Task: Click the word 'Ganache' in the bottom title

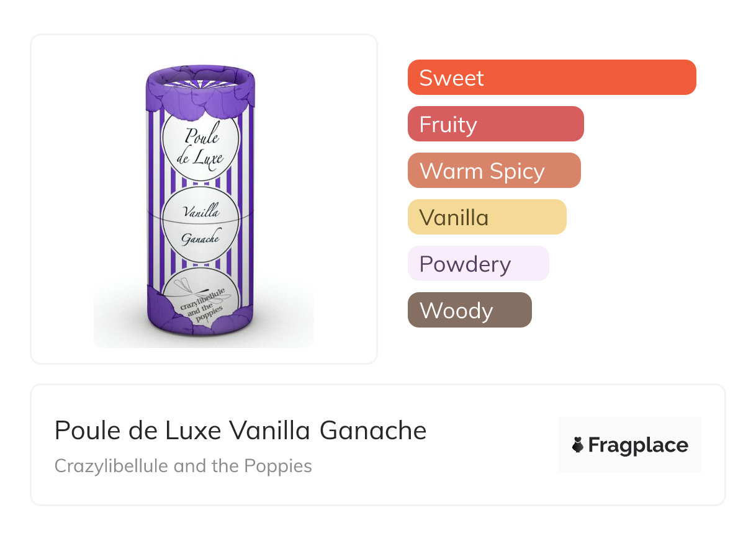Action: [x=373, y=431]
